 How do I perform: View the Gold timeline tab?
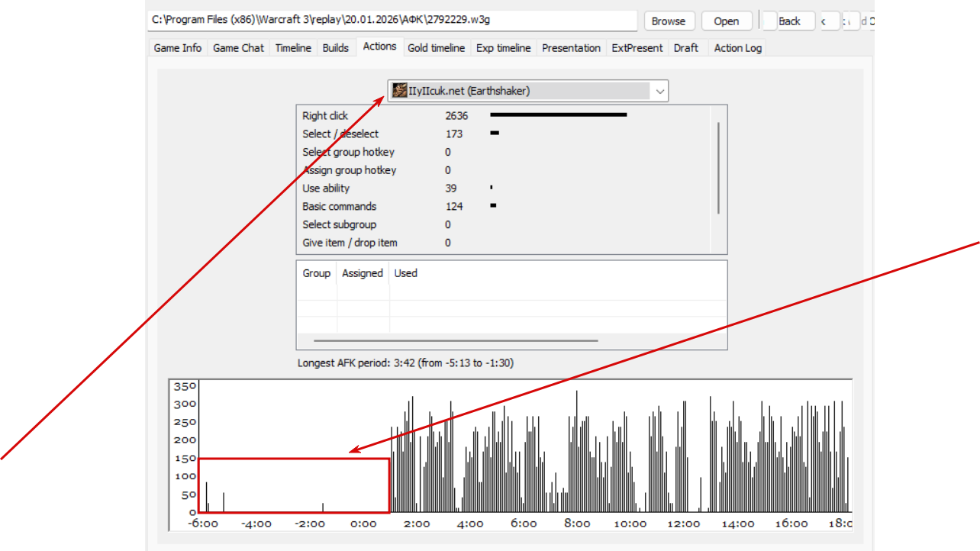point(436,47)
